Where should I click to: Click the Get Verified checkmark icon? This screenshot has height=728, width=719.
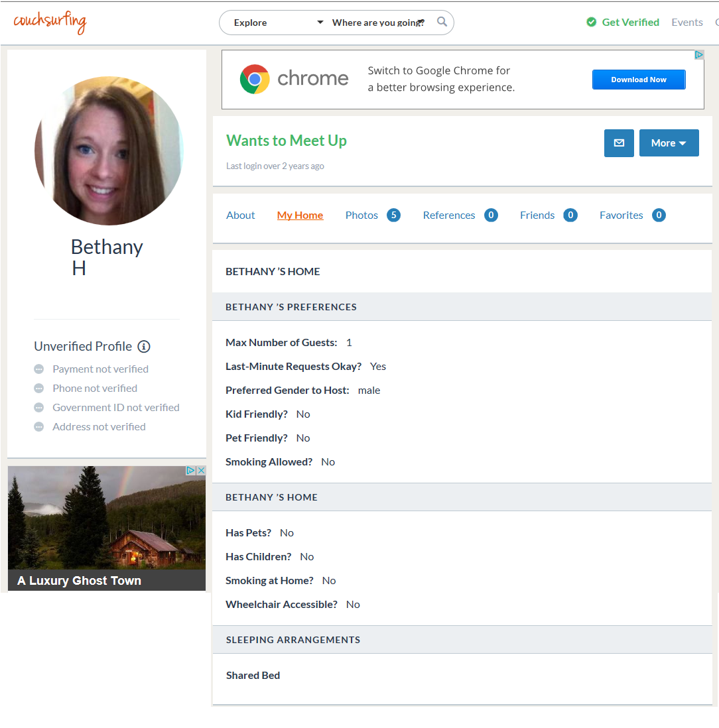[591, 23]
